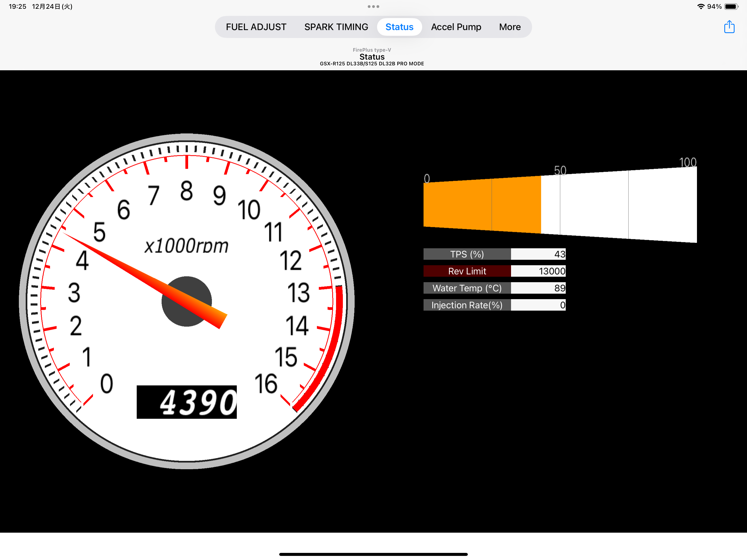Tap the digital RPM readout 4390
This screenshot has width=747, height=560.
click(x=186, y=402)
